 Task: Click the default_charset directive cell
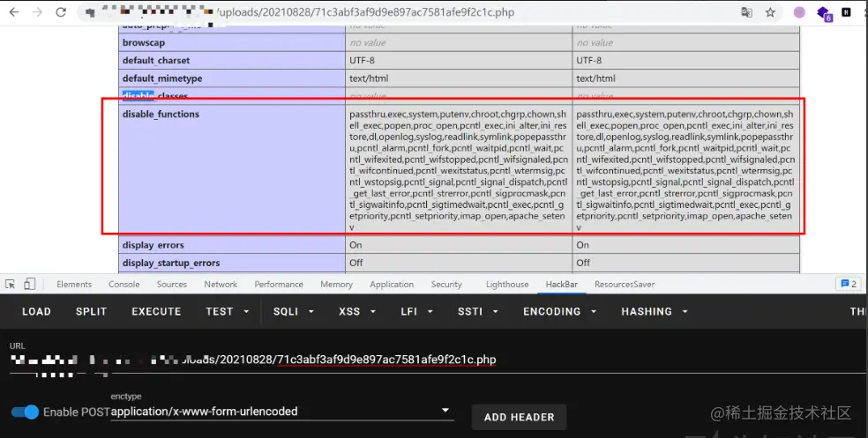[232, 60]
